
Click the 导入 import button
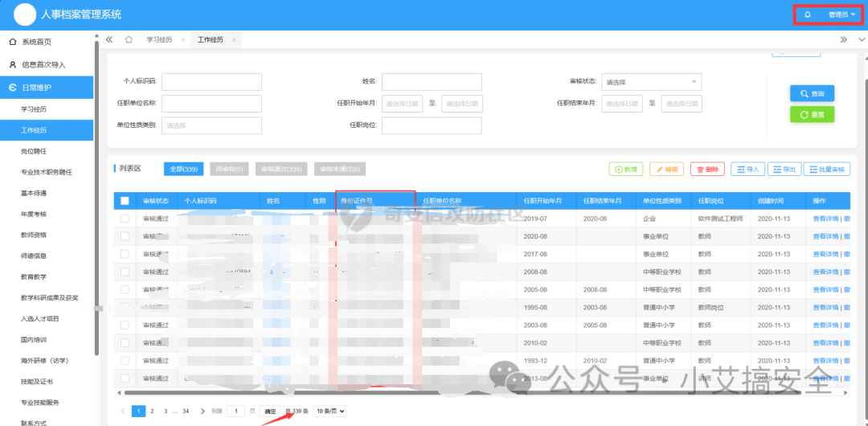[x=748, y=170]
